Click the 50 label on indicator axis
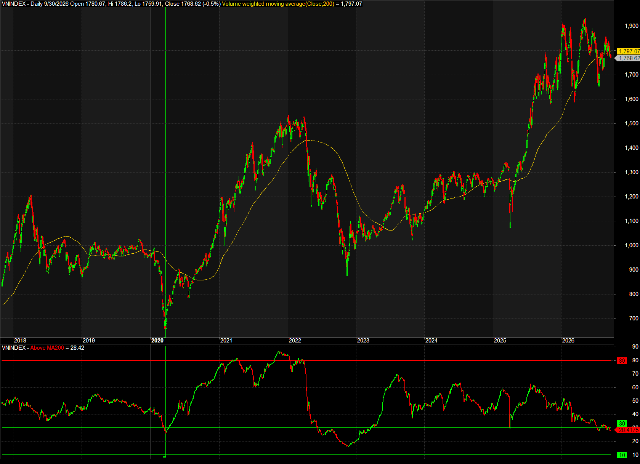This screenshot has width=640, height=464. (635, 401)
